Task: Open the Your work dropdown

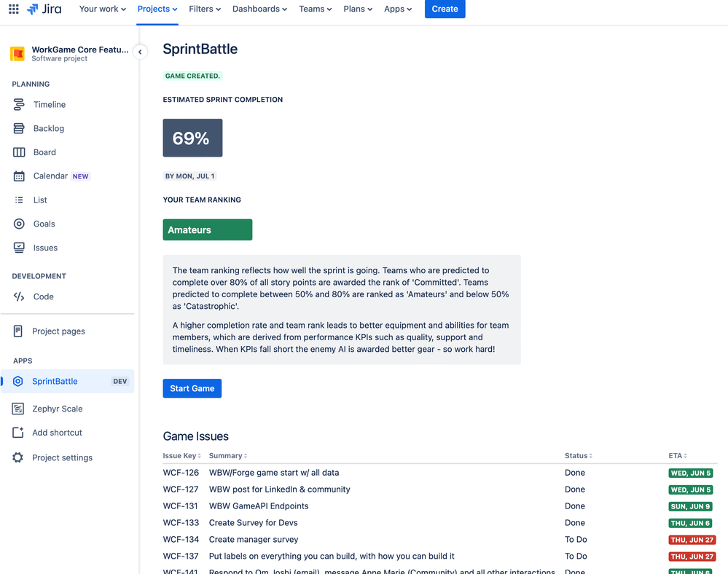Action: (102, 9)
